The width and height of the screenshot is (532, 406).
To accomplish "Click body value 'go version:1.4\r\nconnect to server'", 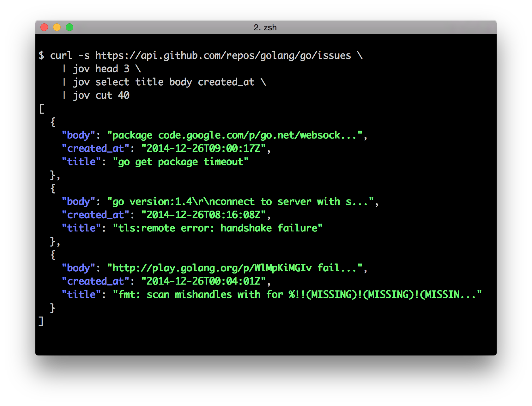I will pos(241,202).
